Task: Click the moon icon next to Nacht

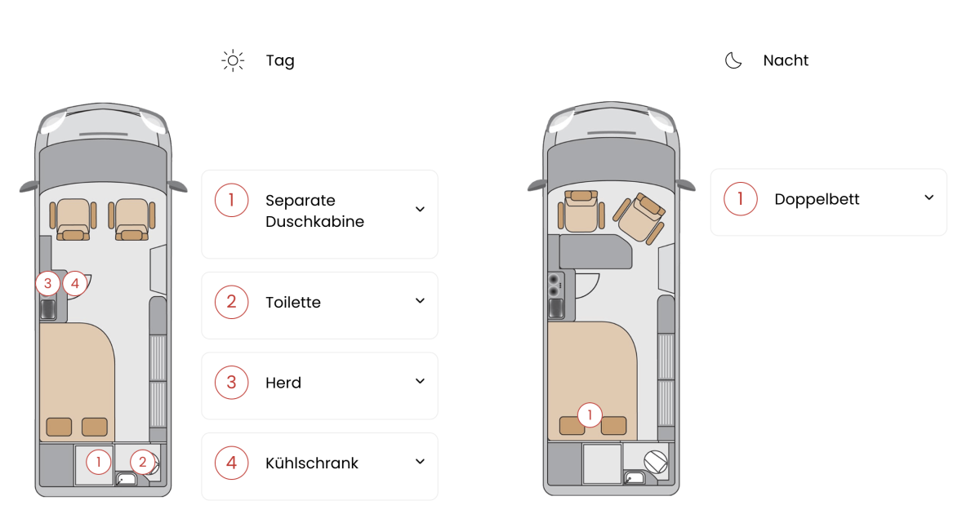Action: [733, 60]
